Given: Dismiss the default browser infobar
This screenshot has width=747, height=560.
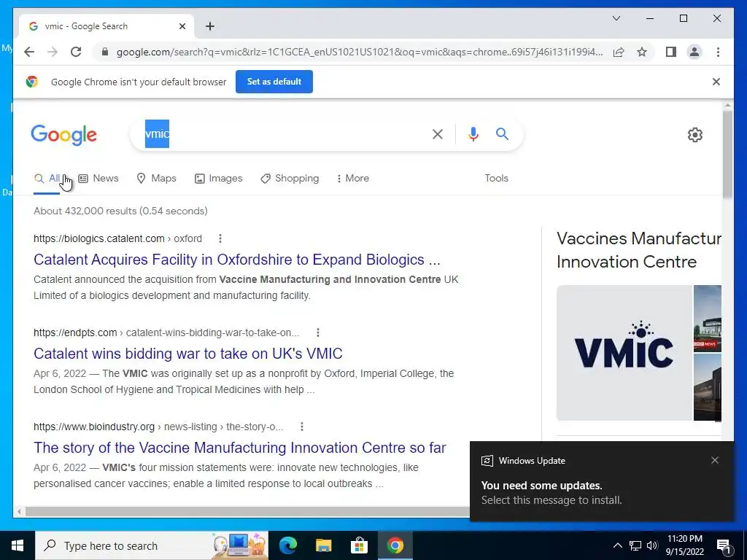Looking at the screenshot, I should pyautogui.click(x=716, y=82).
